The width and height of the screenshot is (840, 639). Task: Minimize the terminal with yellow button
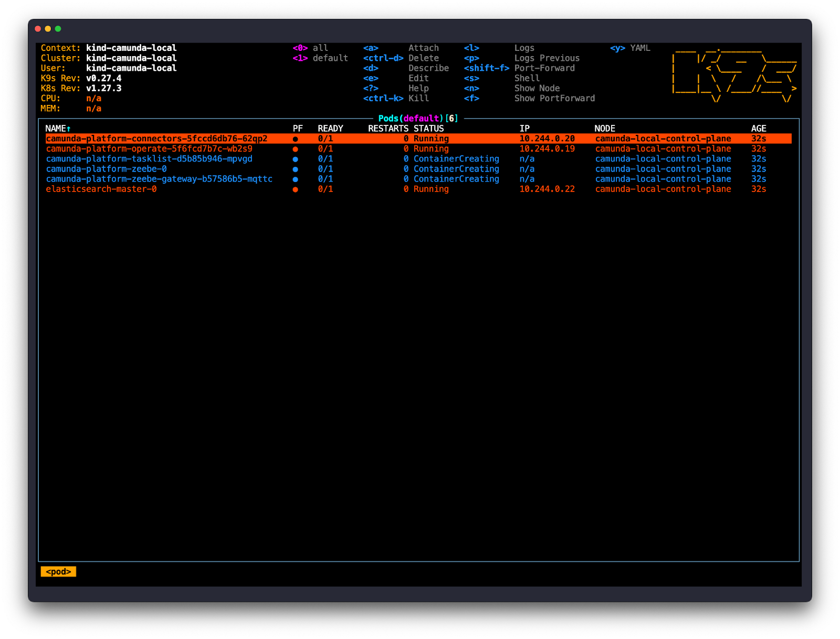(x=48, y=29)
